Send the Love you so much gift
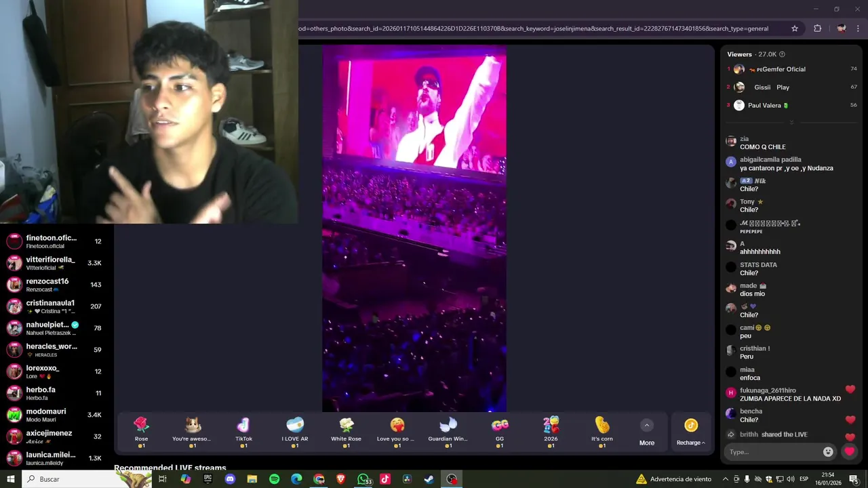Viewport: 868px width, 488px height. coord(397,432)
